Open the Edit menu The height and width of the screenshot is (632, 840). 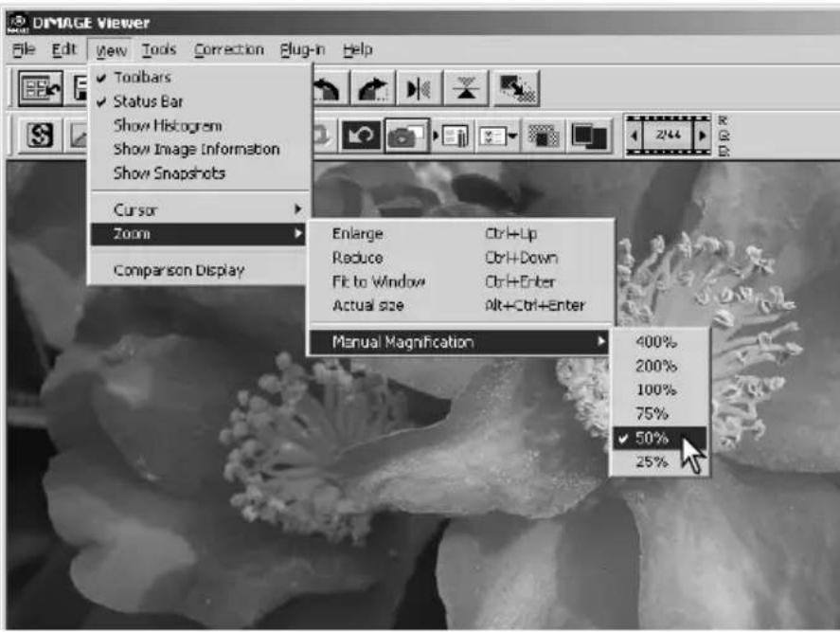(63, 50)
